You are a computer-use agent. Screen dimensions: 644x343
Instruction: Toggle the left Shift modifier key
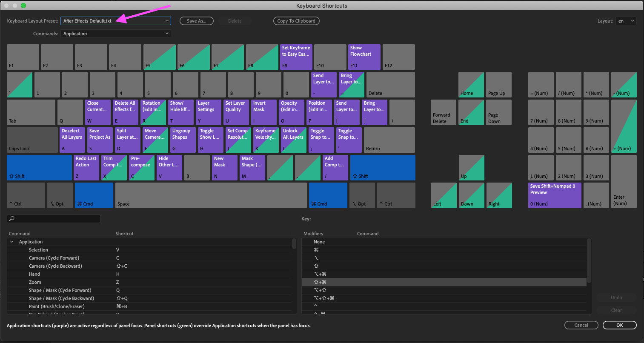(39, 168)
